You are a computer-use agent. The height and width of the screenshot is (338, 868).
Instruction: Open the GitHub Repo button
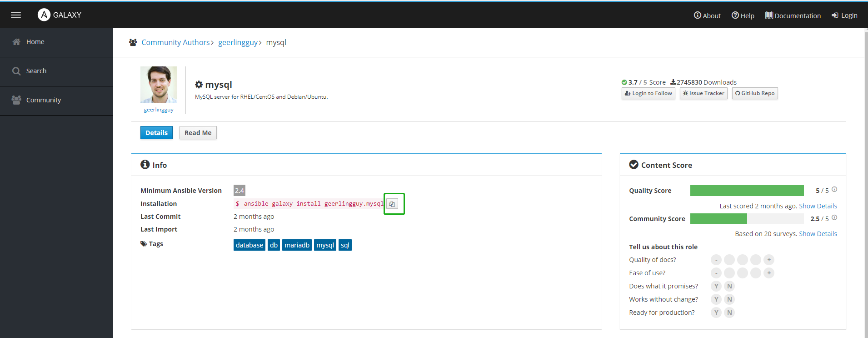[755, 93]
